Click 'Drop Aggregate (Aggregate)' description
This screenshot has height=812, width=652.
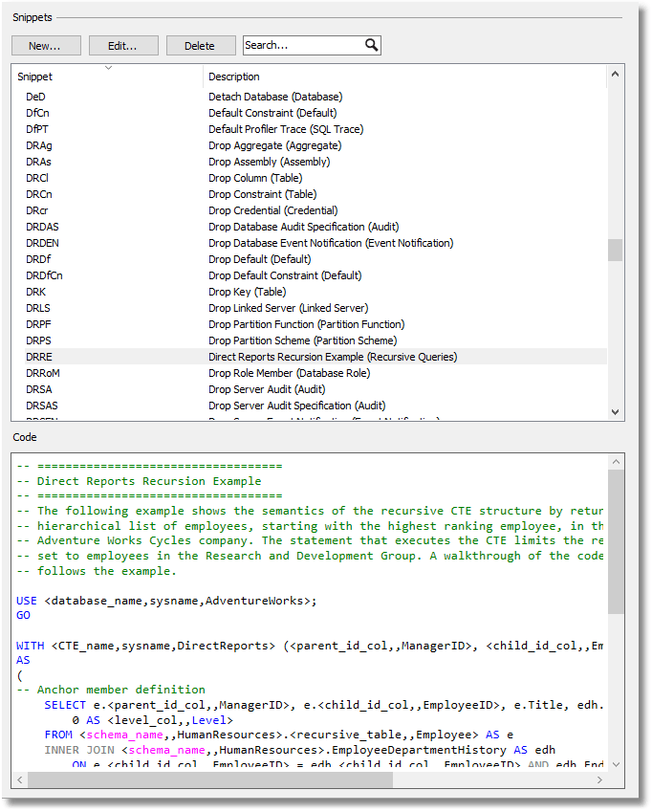(274, 145)
